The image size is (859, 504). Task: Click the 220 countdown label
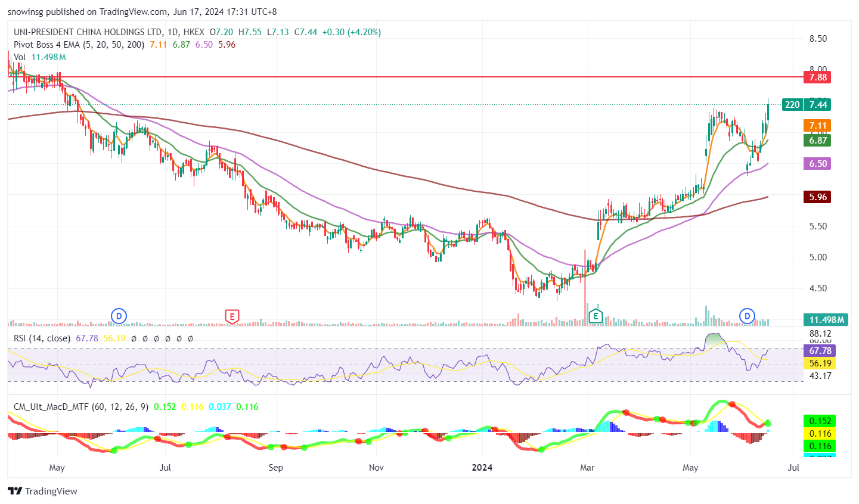[x=792, y=104]
